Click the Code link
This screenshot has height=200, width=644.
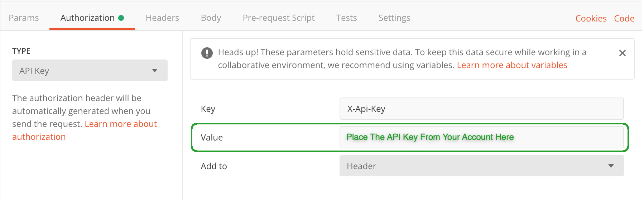(x=624, y=19)
